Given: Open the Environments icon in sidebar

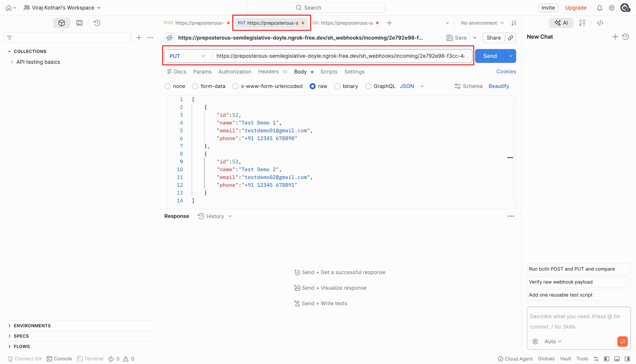Looking at the screenshot, I should point(79,23).
